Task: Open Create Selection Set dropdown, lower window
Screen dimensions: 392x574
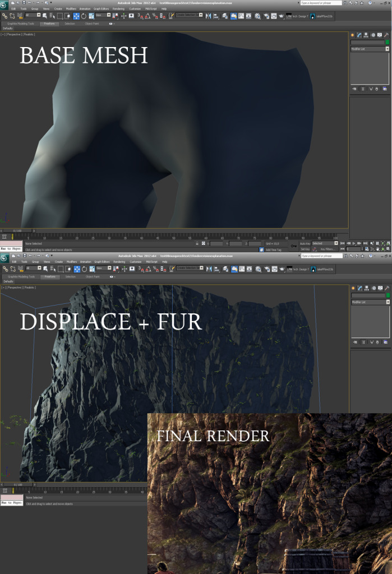Action: (190, 269)
